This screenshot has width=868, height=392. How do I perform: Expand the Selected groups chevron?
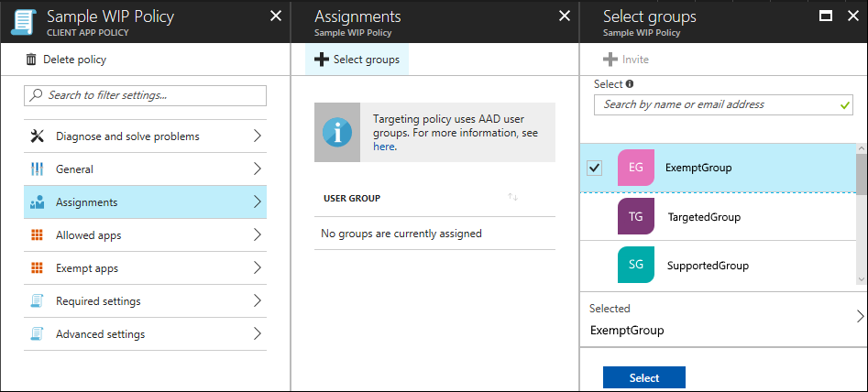[x=860, y=317]
